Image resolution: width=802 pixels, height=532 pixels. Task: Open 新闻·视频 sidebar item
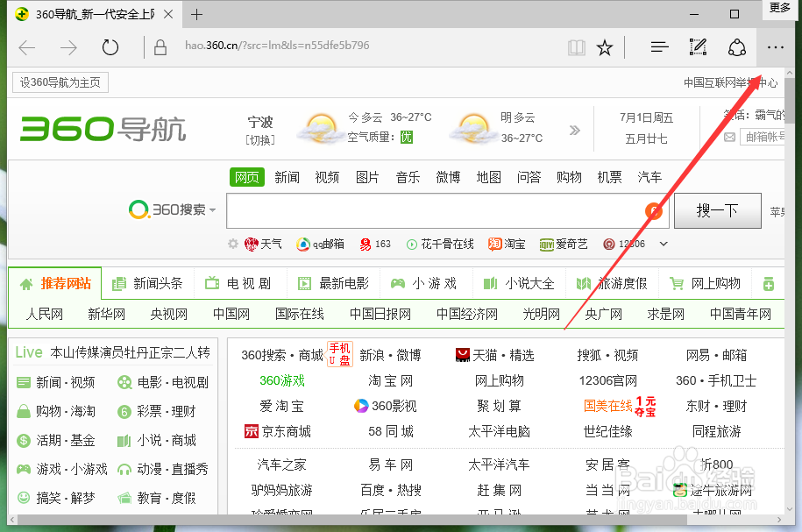click(56, 383)
